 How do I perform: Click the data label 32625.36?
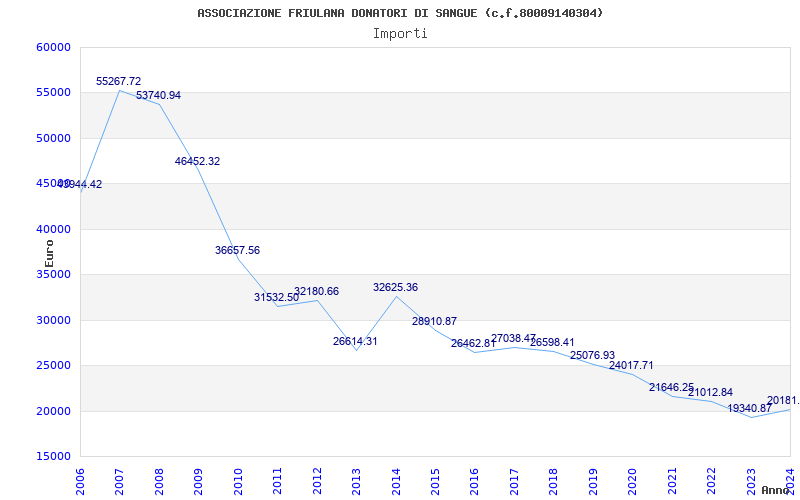click(x=395, y=288)
